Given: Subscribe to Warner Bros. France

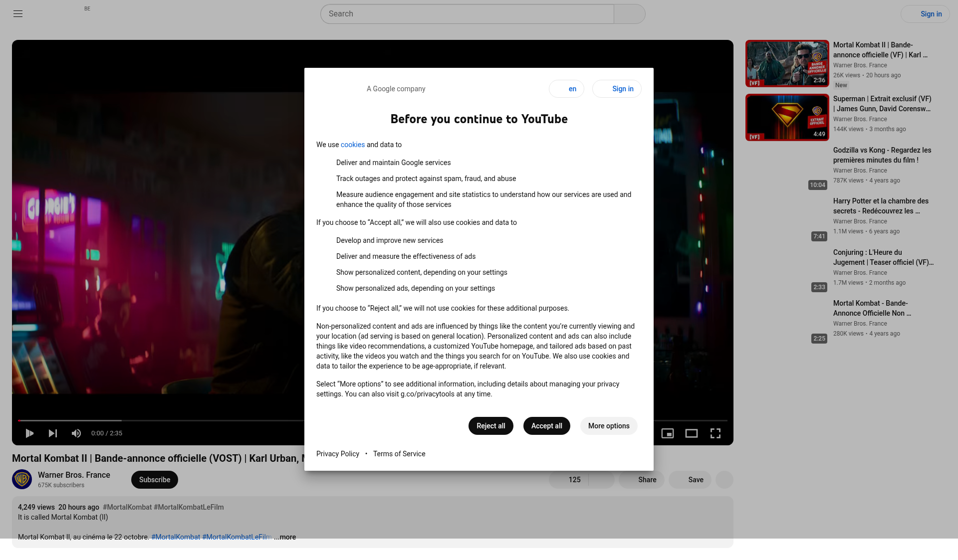Looking at the screenshot, I should pos(155,480).
